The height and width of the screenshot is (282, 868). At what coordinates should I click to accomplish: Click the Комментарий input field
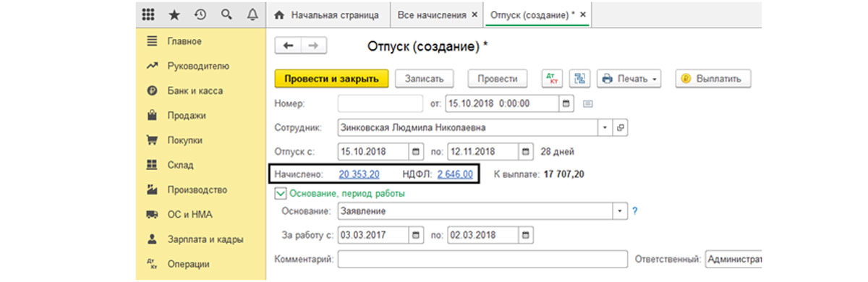[482, 259]
